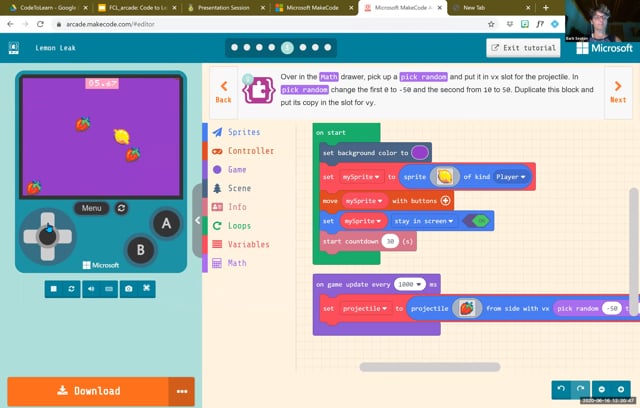This screenshot has height=408, width=640.
Task: Zoom in the workspace
Action: point(621,389)
